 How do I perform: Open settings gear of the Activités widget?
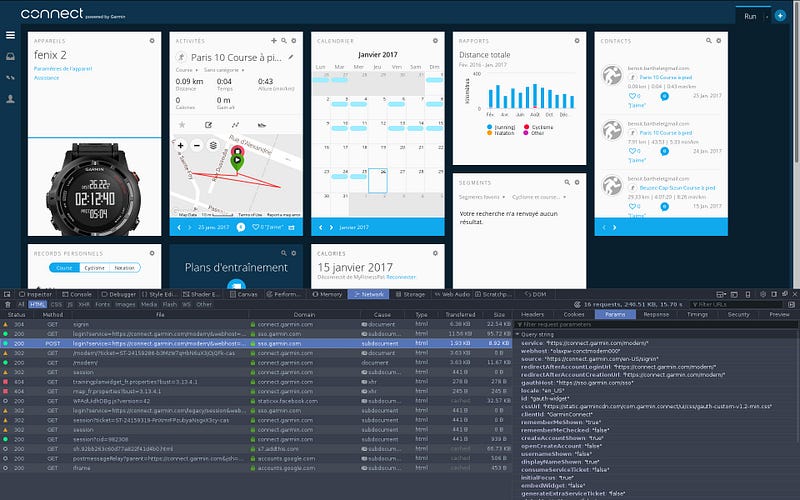(x=293, y=40)
